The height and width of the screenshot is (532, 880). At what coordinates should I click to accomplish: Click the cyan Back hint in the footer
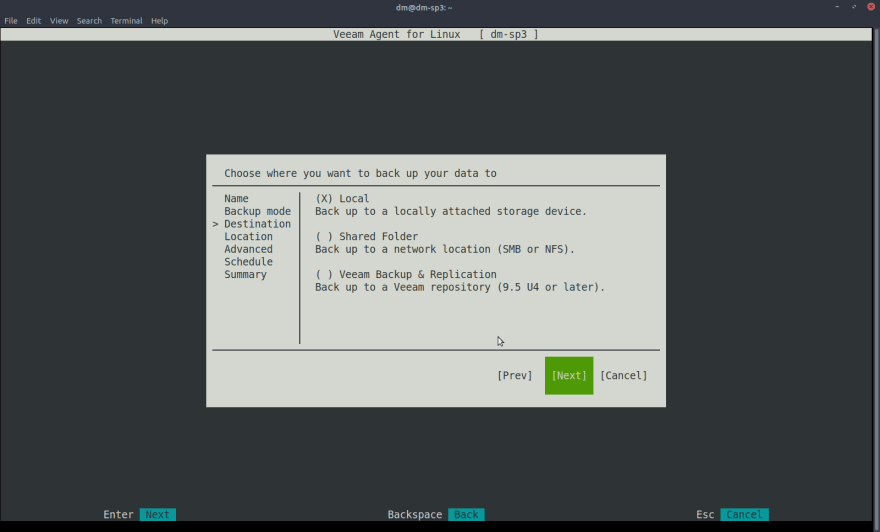[x=466, y=515]
